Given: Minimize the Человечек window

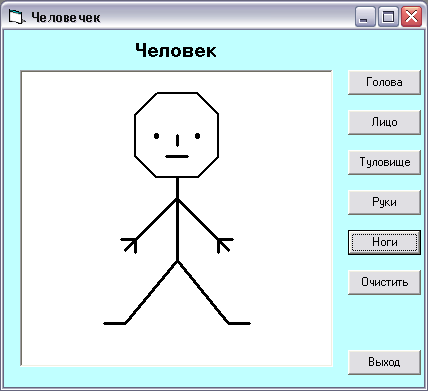Looking at the screenshot, I should 365,16.
